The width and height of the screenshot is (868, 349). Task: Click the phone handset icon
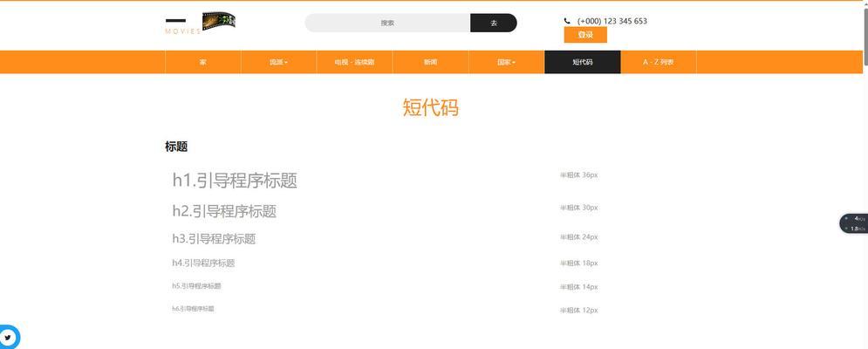tap(567, 21)
